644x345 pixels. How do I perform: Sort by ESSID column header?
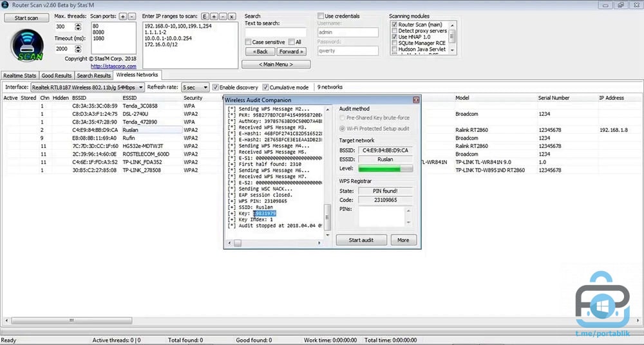[x=130, y=98]
